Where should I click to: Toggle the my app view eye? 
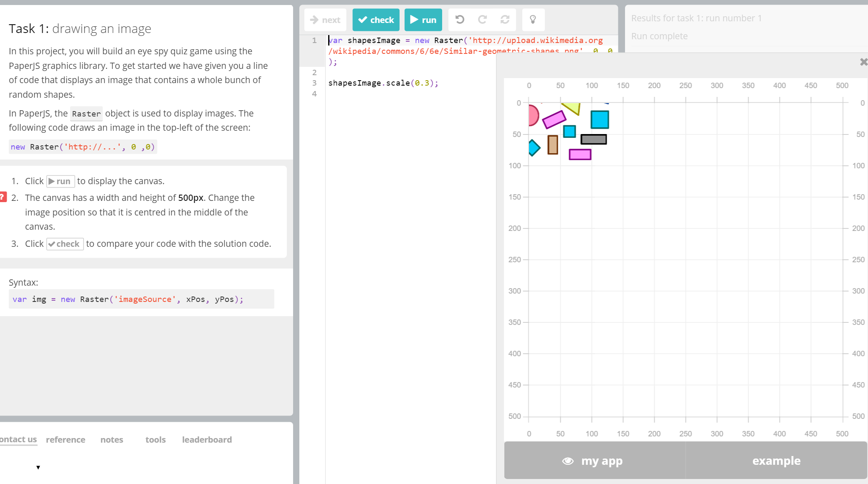[x=568, y=461]
